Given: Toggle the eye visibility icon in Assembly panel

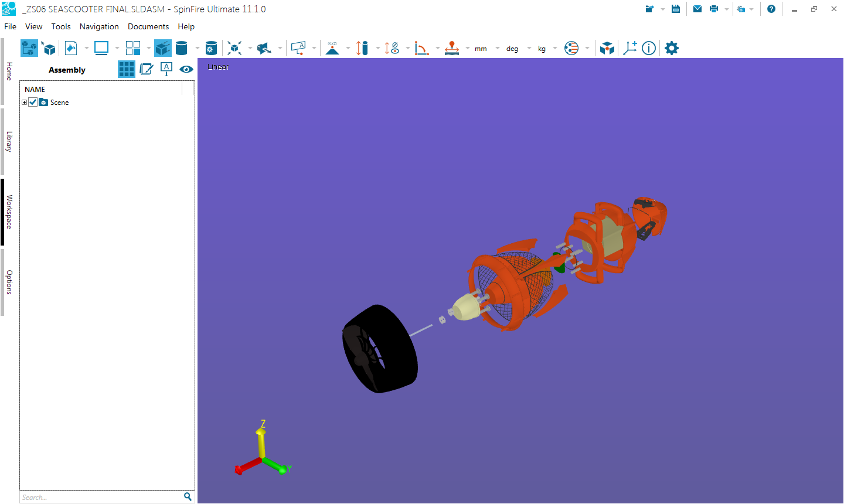Looking at the screenshot, I should 186,69.
